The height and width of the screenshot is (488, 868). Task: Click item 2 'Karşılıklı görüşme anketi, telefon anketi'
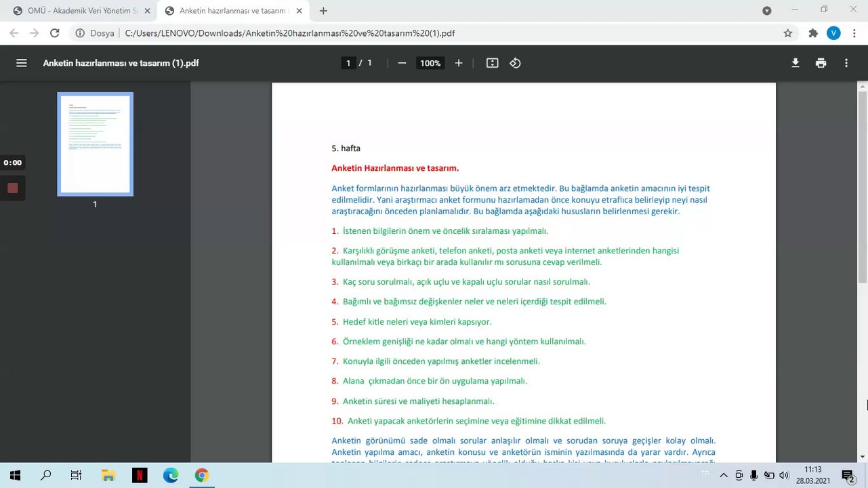(x=505, y=256)
